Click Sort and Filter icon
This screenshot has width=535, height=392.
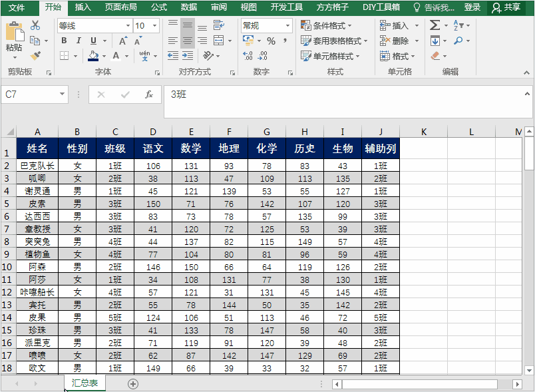(x=458, y=25)
